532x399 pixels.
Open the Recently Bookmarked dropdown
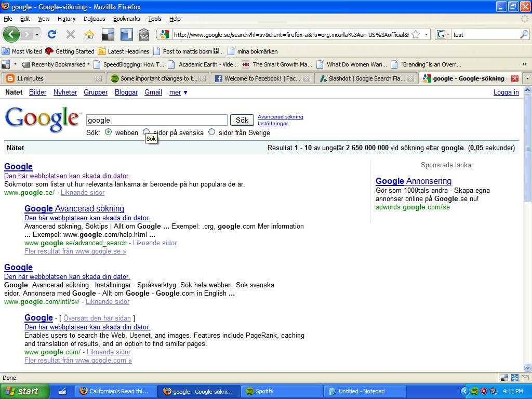[56, 64]
